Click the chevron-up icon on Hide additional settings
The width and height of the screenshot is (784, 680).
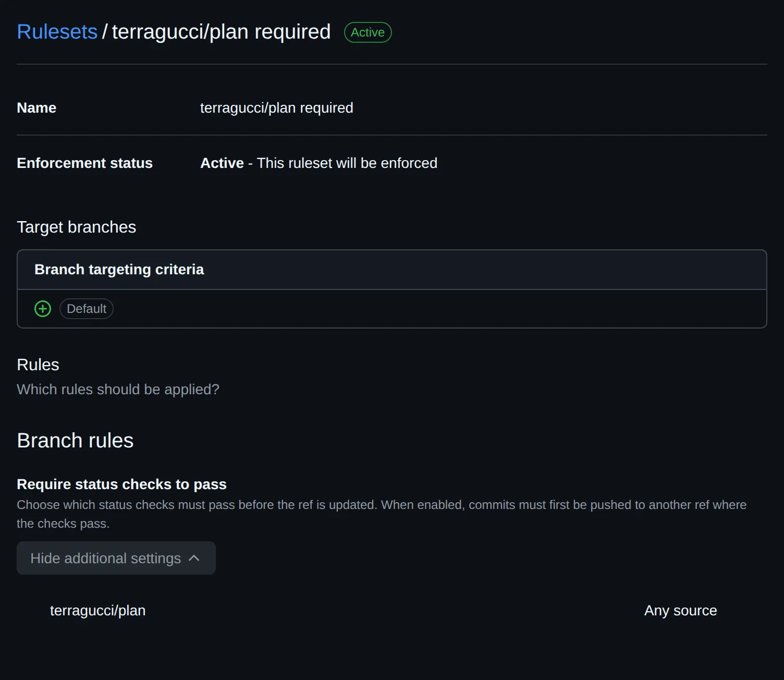[194, 558]
